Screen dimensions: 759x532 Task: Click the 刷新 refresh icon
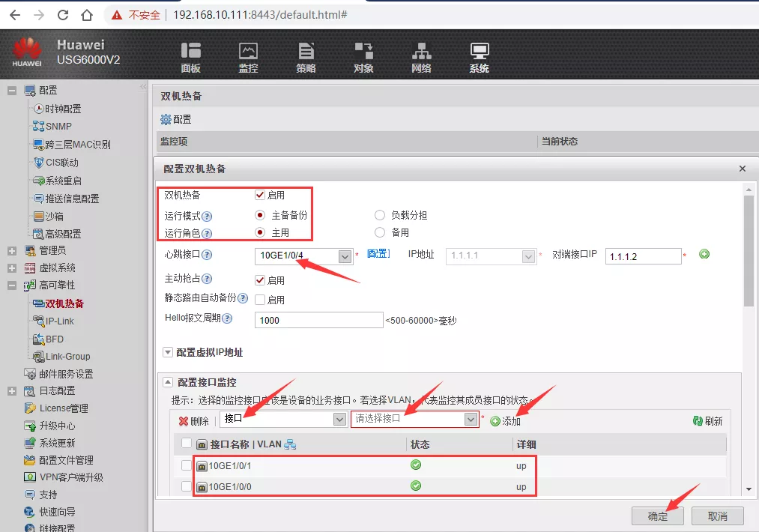(698, 421)
